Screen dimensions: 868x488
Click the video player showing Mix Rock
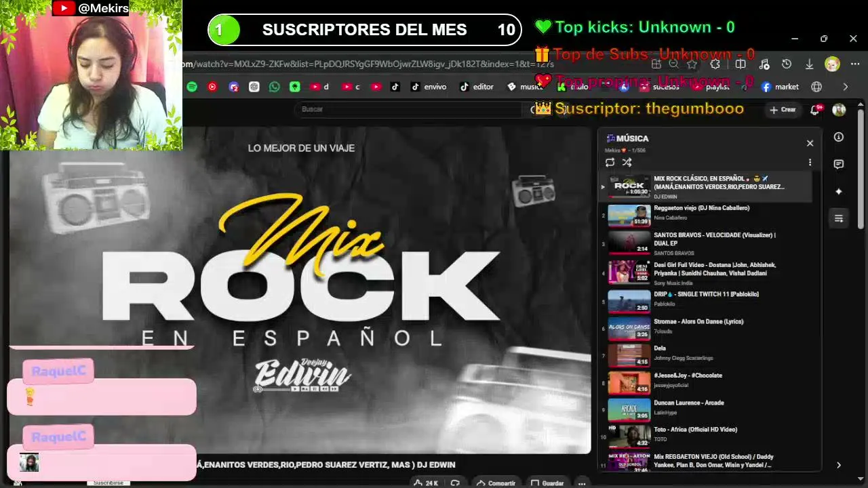300,290
